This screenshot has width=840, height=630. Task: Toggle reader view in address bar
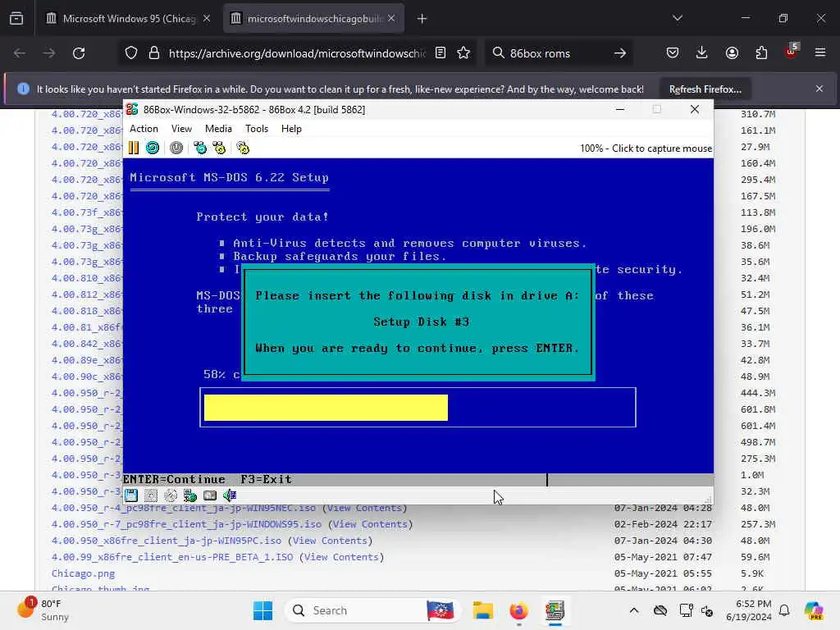441,53
